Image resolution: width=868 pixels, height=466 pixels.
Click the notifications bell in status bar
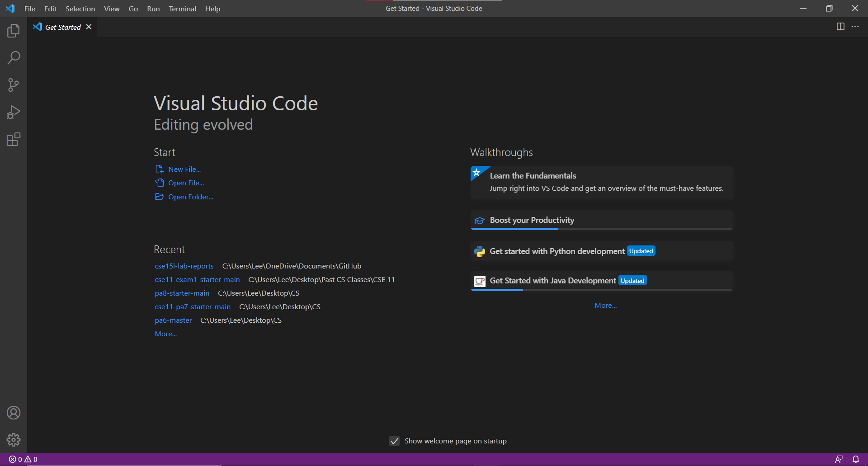856,459
